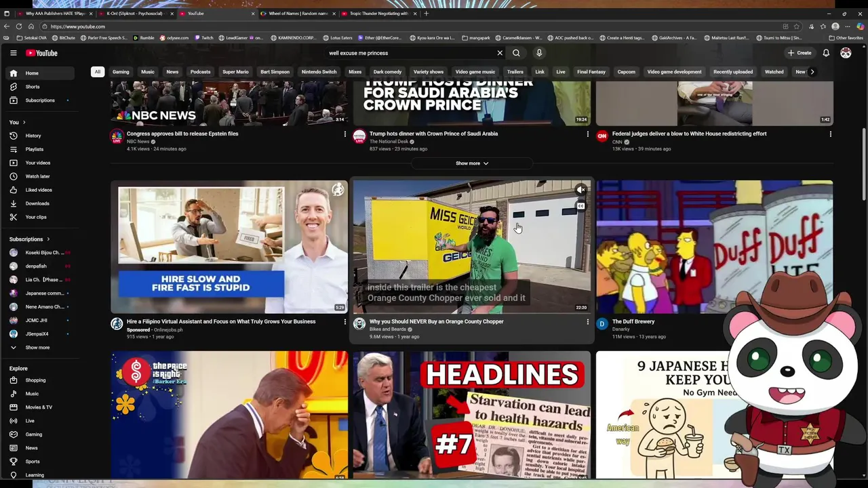Select the Recently uploaded filter chip

pos(733,72)
